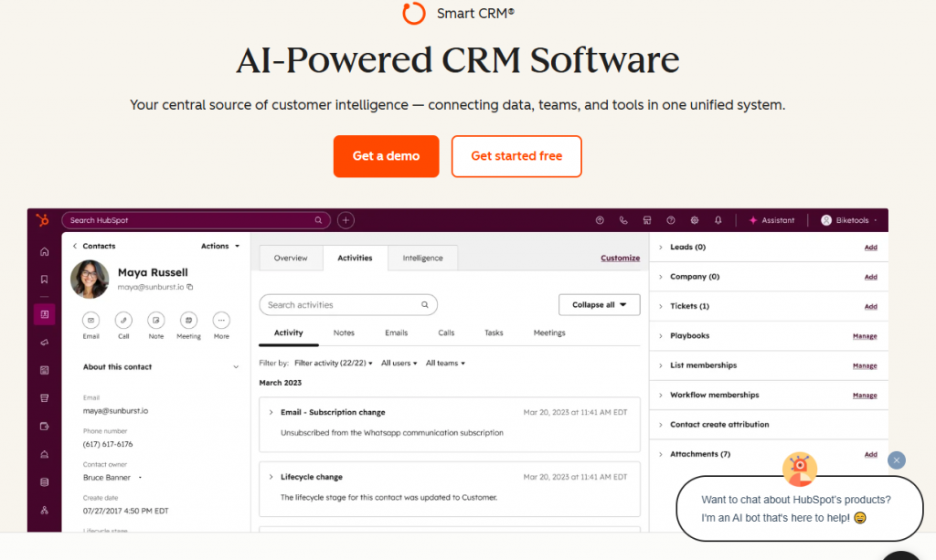The width and height of the screenshot is (936, 560).
Task: Click the upgrade arrow icon in top bar
Action: pos(600,220)
